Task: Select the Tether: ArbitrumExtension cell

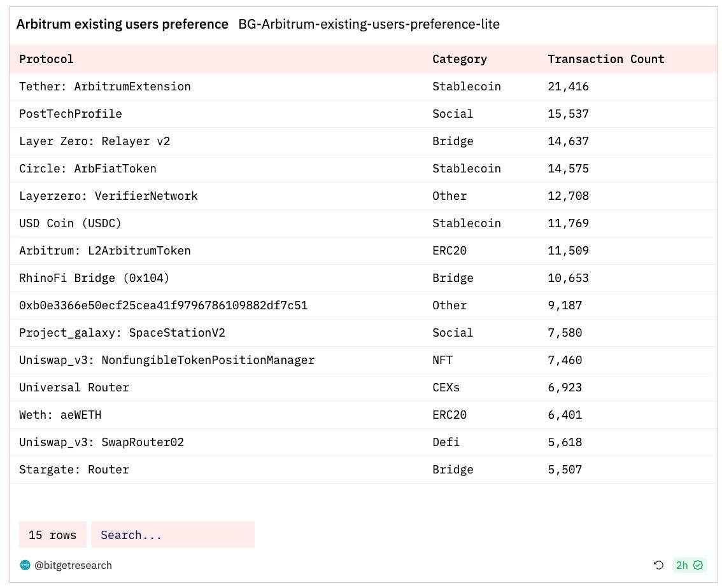Action: click(104, 87)
